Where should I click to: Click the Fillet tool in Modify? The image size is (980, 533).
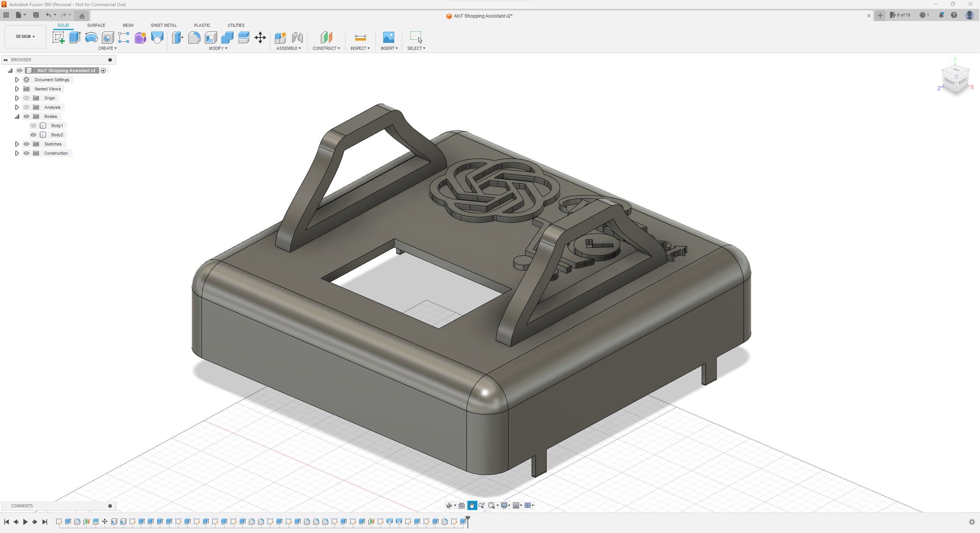[x=194, y=38]
